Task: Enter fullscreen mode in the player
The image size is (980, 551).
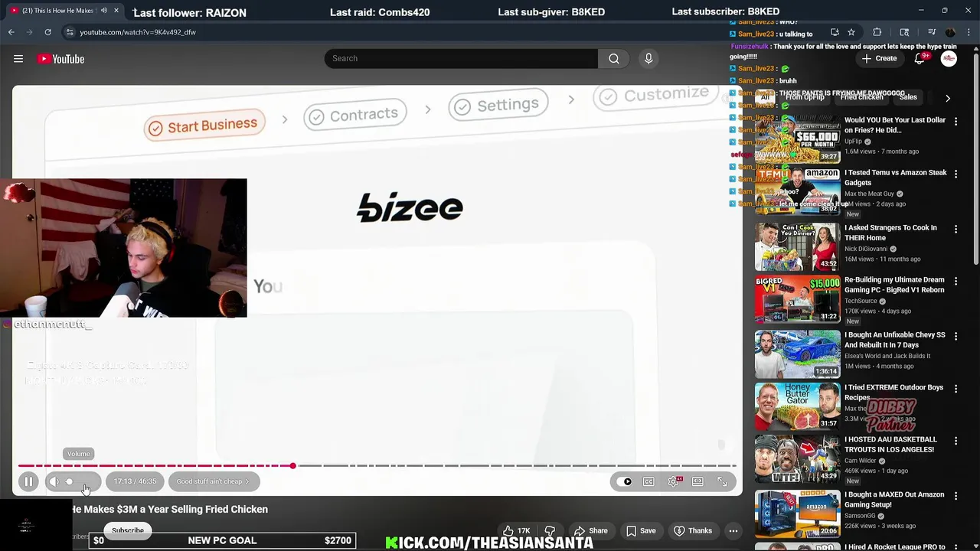Action: (722, 481)
